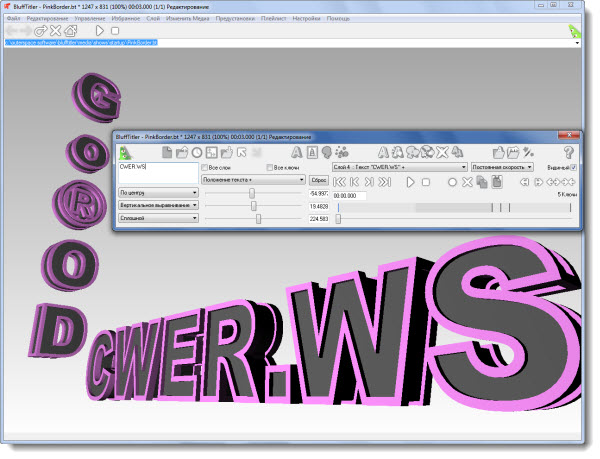This screenshot has height=459, width=600.
Task: Click the help question mark icon
Action: (x=569, y=152)
